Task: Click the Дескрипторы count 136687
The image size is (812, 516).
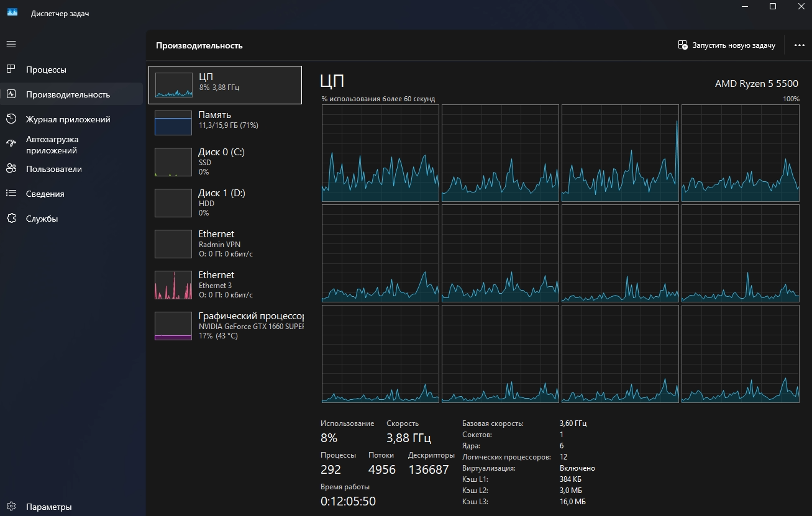Action: pos(429,469)
